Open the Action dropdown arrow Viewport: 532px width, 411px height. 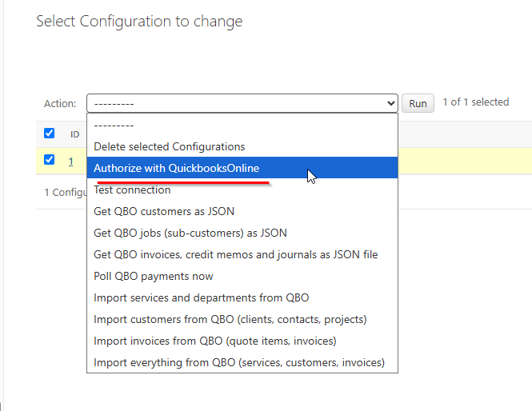coord(391,103)
